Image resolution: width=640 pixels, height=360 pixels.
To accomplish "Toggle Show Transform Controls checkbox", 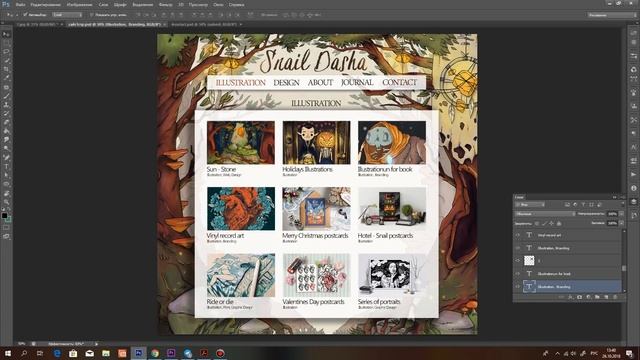I will click(92, 15).
